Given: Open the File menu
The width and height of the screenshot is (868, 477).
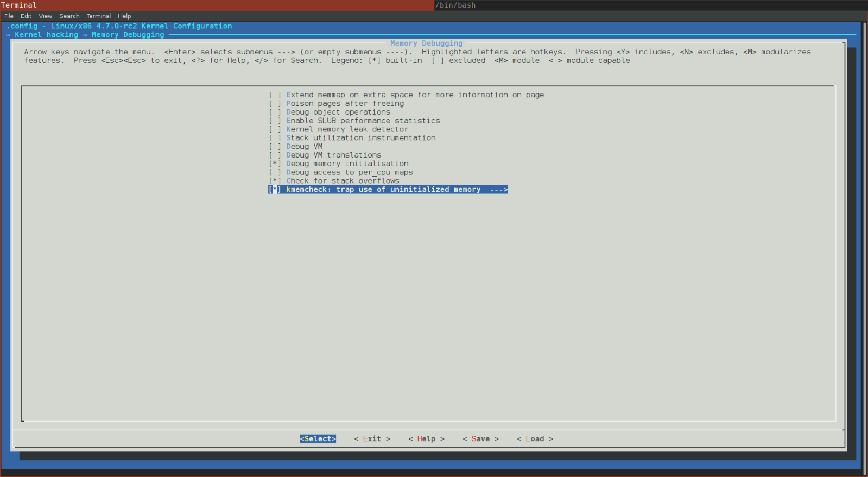Looking at the screenshot, I should pyautogui.click(x=9, y=16).
